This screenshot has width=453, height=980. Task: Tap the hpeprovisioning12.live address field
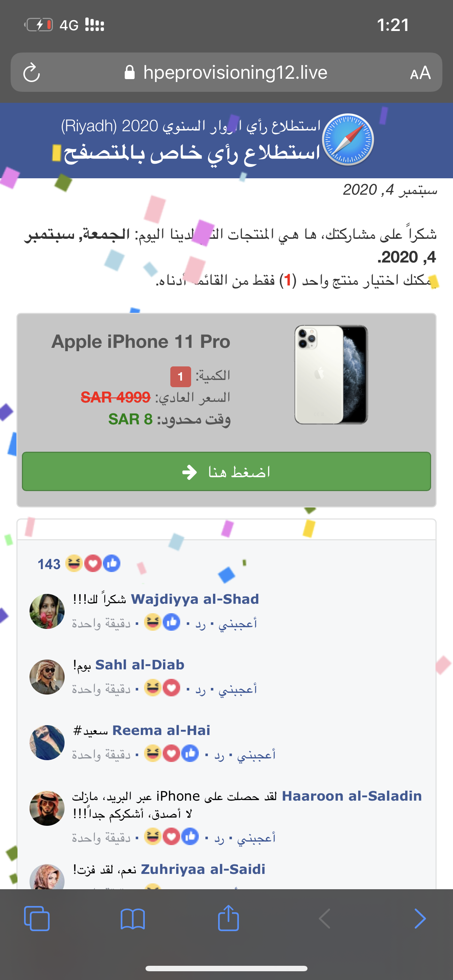tap(226, 72)
